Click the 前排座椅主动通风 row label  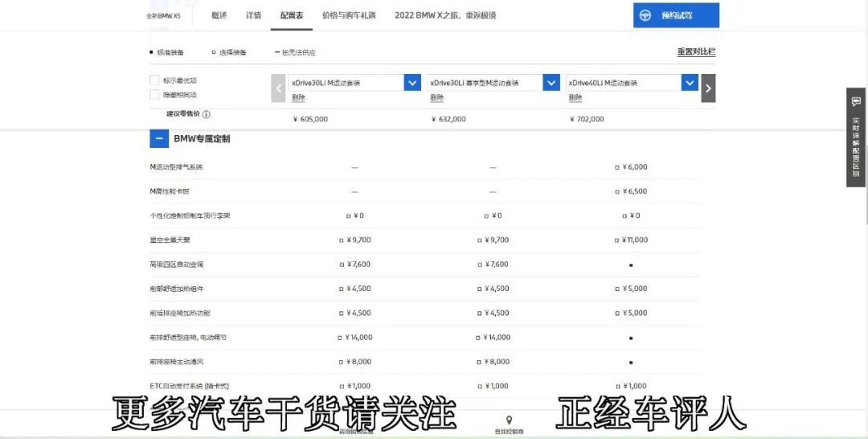click(176, 362)
